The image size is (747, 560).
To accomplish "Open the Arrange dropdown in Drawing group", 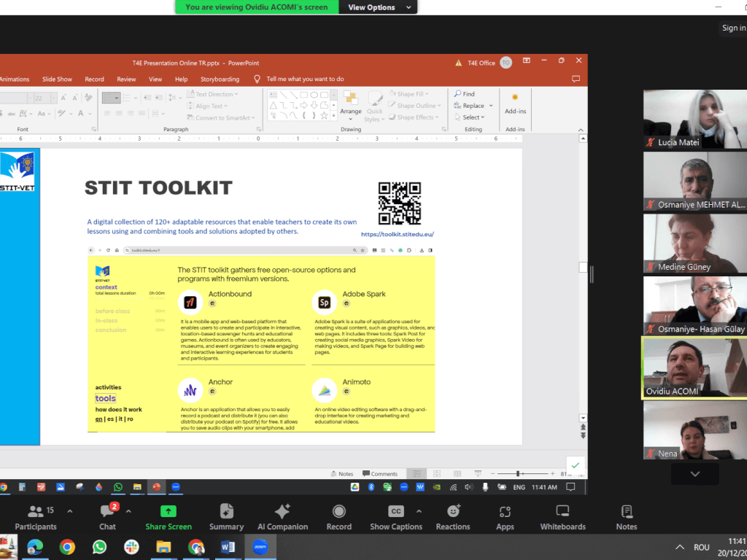I will click(x=351, y=106).
